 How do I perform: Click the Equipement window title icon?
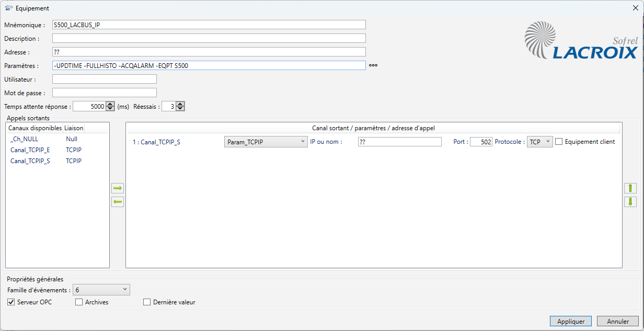[8, 8]
